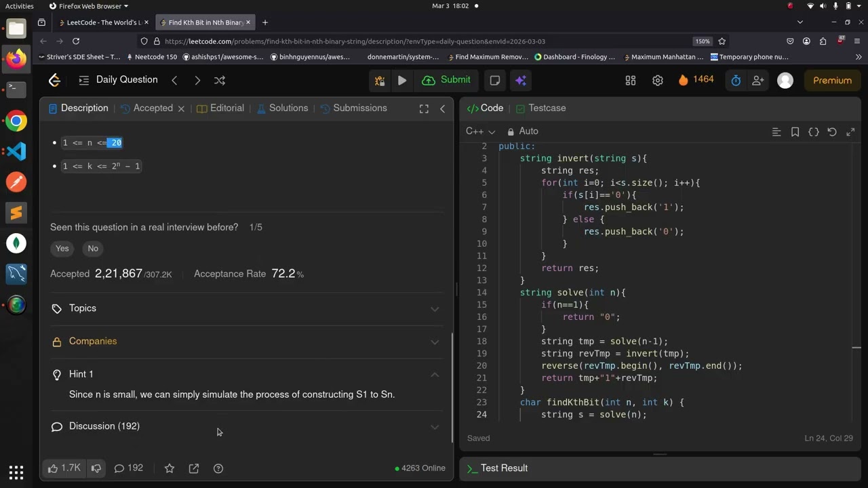Close the Accepted tab

tap(181, 108)
